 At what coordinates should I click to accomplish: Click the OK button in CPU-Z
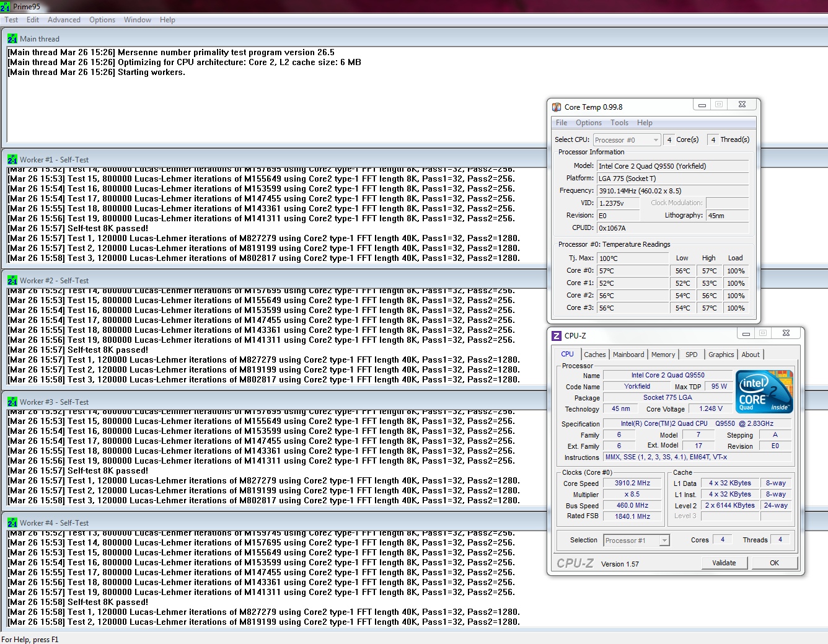click(x=774, y=563)
